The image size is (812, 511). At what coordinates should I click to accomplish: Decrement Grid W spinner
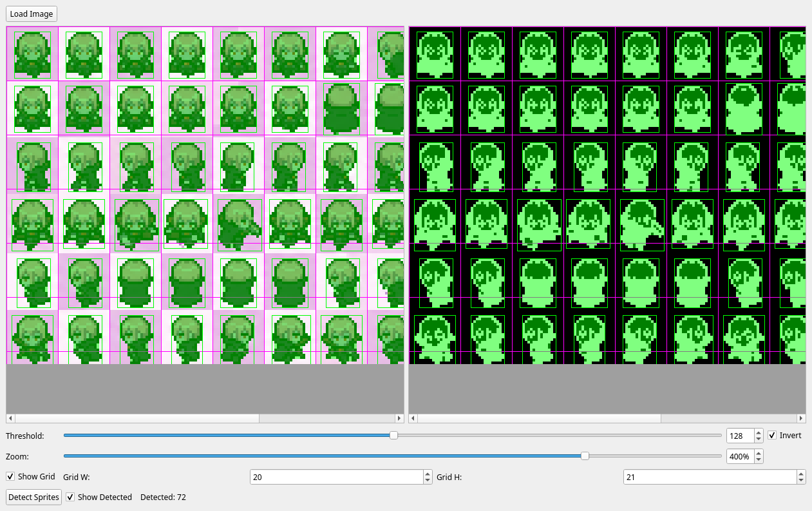click(x=428, y=480)
